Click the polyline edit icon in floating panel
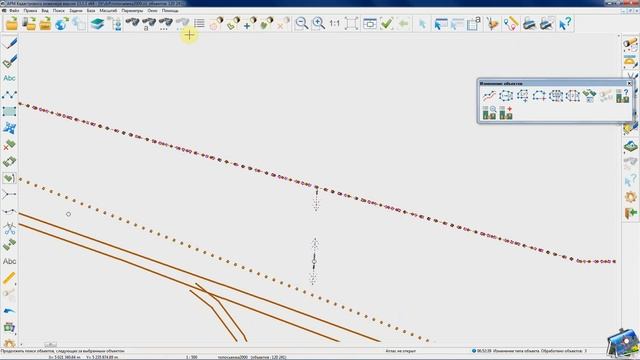 pyautogui.click(x=489, y=96)
